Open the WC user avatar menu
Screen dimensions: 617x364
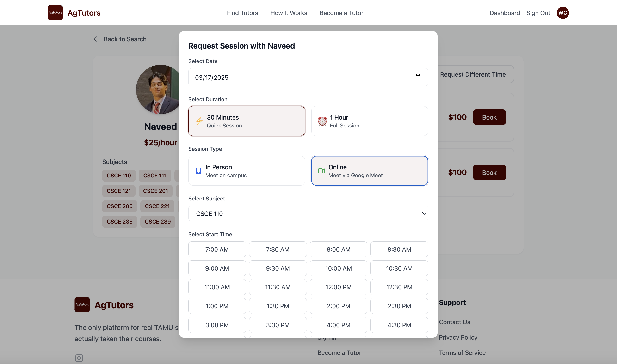(562, 13)
